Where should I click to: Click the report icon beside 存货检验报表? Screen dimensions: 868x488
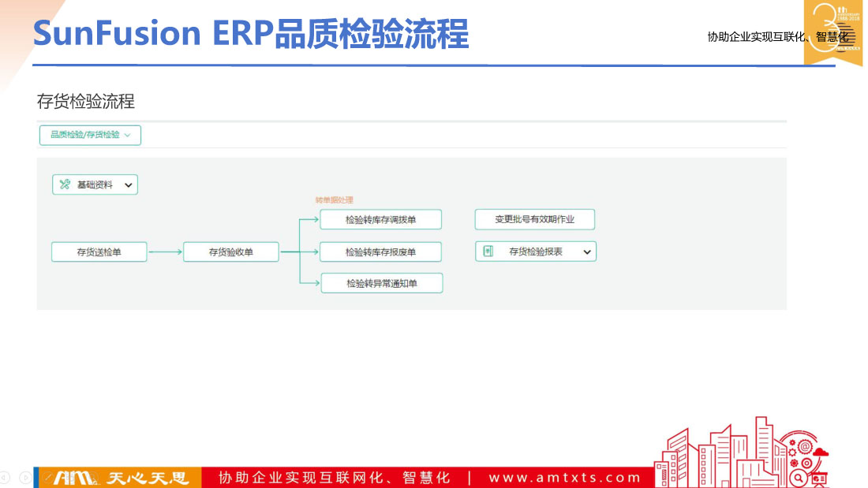click(488, 251)
